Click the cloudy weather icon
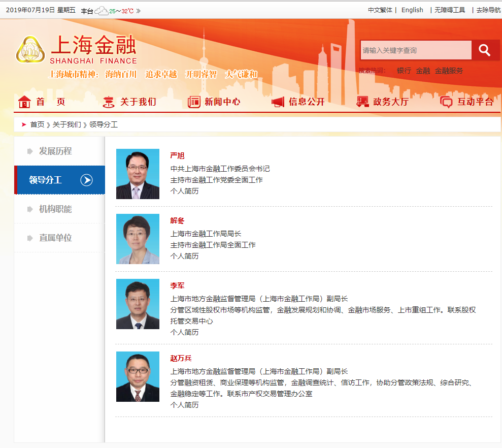The width and height of the screenshot is (502, 448). [x=102, y=10]
